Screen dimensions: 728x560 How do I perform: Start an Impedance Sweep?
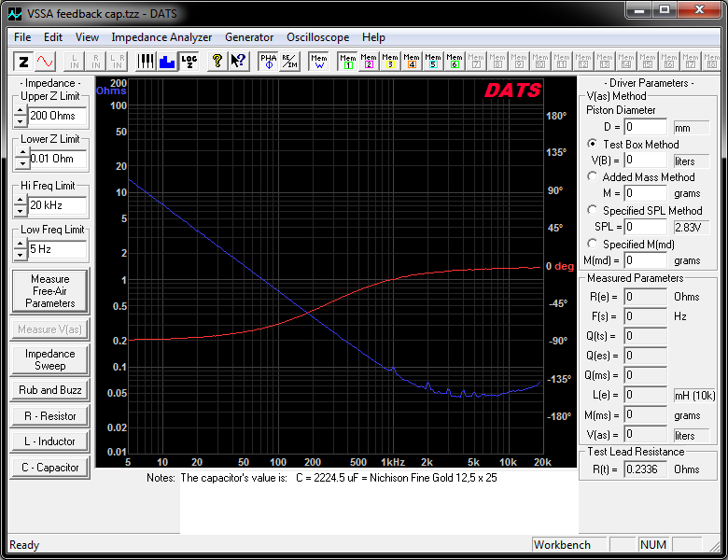[x=49, y=359]
